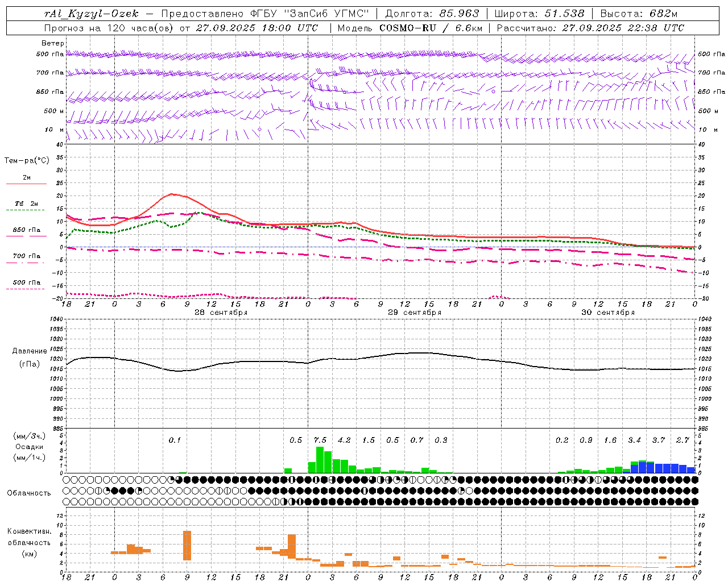Click the "(мм/3ч.)" precipitation unit label
Viewport: 728px width, 582px height.
pyautogui.click(x=30, y=436)
